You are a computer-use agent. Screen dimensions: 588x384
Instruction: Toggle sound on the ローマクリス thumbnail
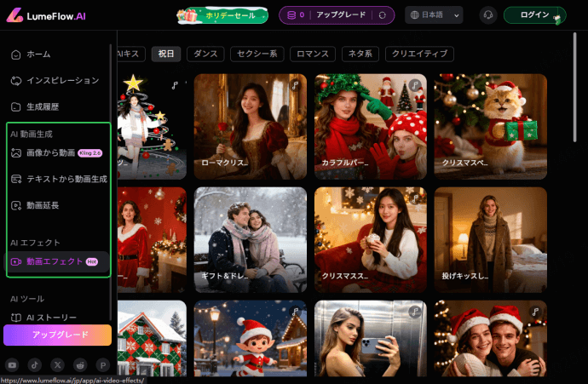point(295,85)
